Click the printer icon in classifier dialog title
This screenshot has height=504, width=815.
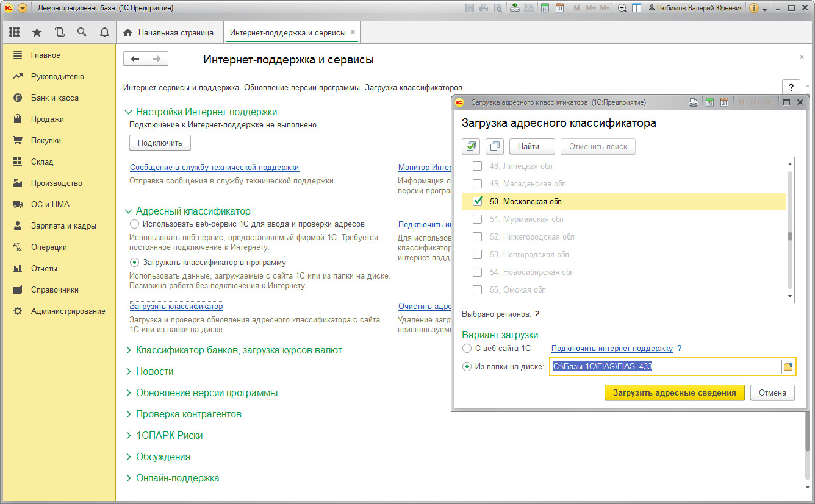coord(694,102)
